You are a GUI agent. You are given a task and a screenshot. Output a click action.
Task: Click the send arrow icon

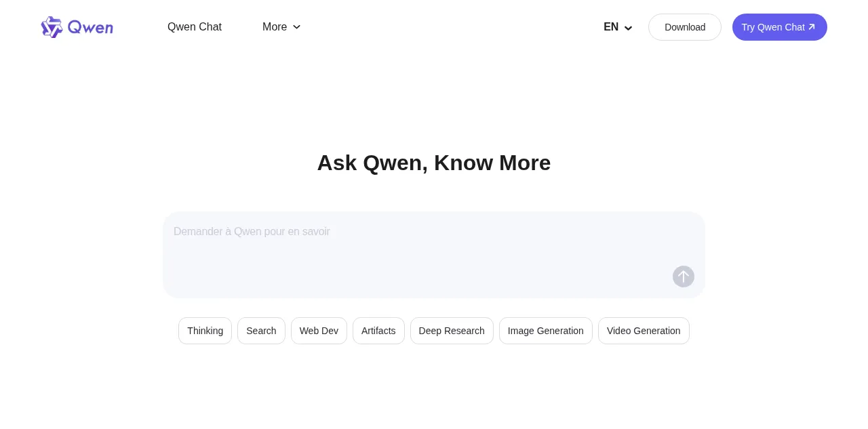(x=684, y=277)
